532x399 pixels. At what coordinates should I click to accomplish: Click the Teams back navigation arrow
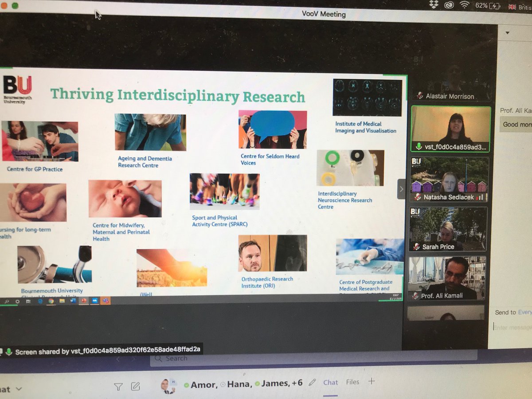coord(118,359)
